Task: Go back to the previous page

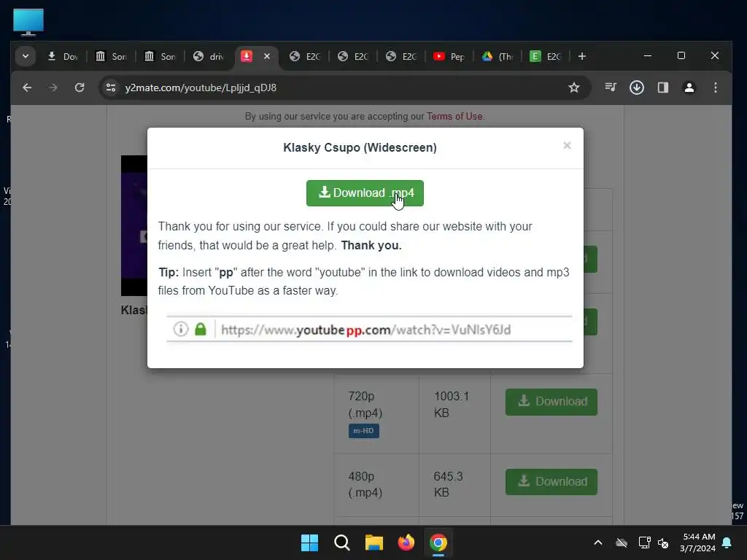Action: click(x=27, y=87)
